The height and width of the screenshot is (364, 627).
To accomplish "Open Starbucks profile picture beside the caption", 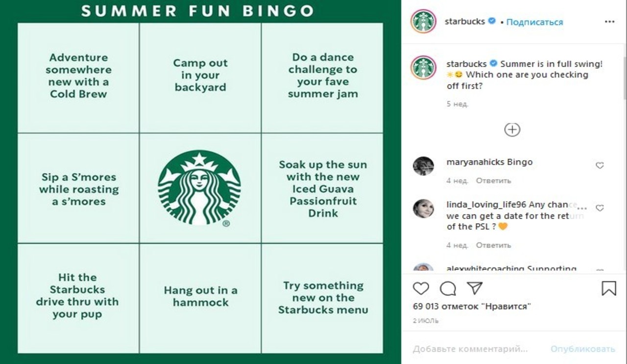I will 424,68.
